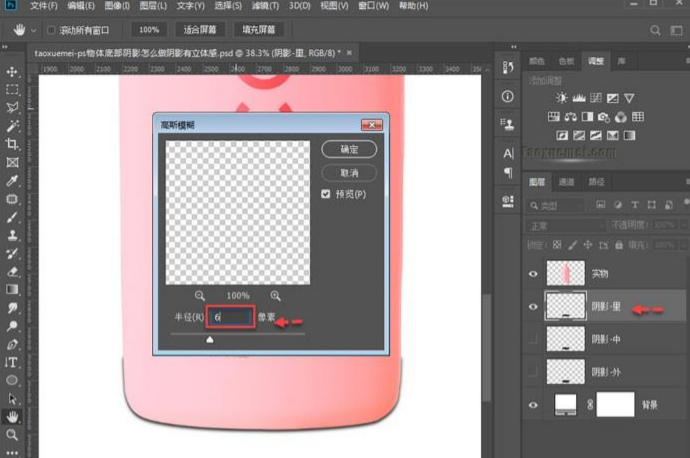This screenshot has width=690, height=458.
Task: Add a Color Balance adjustment
Action: tap(570, 117)
